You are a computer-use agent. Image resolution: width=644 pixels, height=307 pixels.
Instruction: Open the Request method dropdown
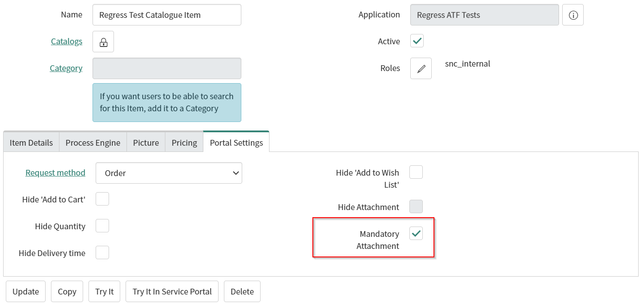coord(168,173)
